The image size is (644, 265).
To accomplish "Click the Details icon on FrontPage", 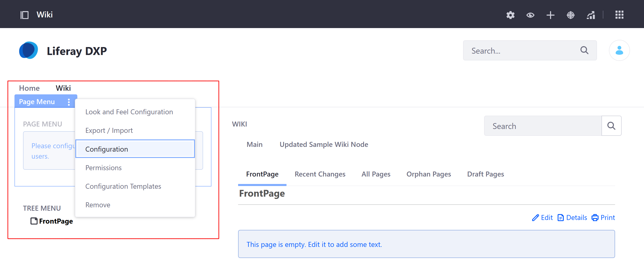I will pyautogui.click(x=560, y=218).
